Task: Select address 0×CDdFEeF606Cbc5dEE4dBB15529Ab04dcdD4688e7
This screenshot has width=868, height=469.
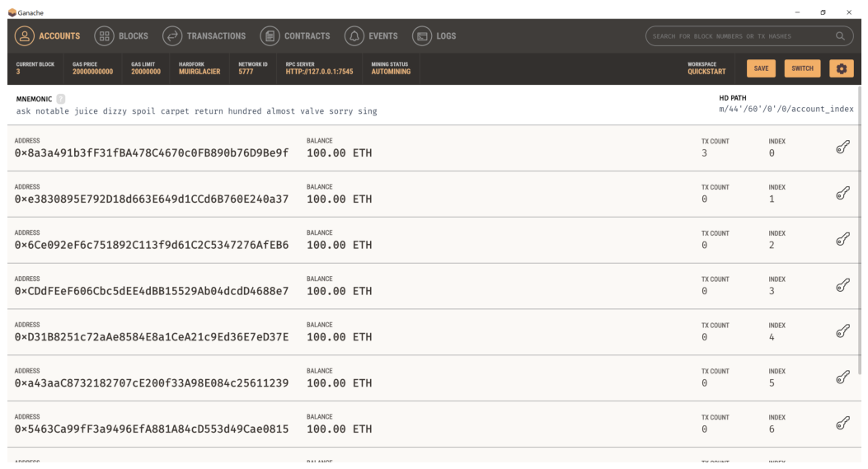Action: [152, 291]
